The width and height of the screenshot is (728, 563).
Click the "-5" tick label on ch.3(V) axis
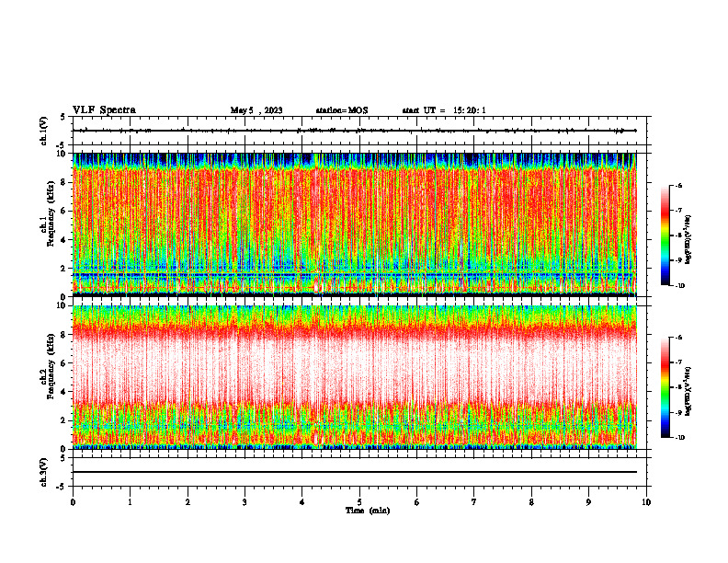62,487
